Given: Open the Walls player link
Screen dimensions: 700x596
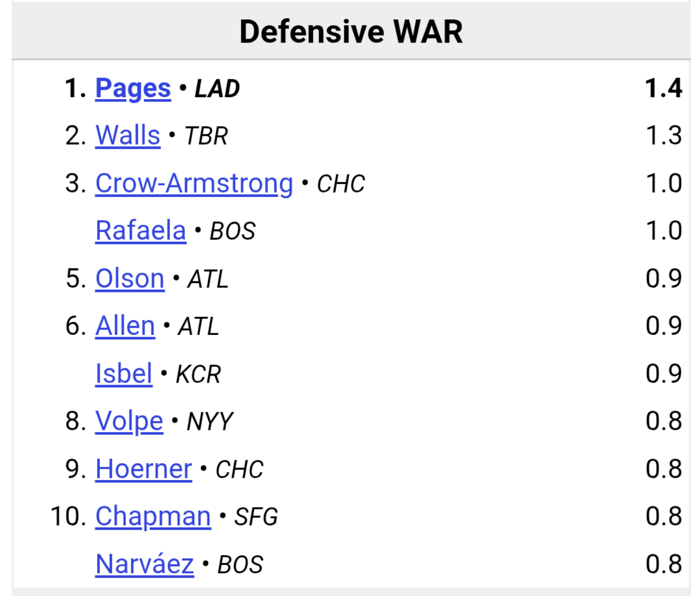Looking at the screenshot, I should click(x=128, y=136).
